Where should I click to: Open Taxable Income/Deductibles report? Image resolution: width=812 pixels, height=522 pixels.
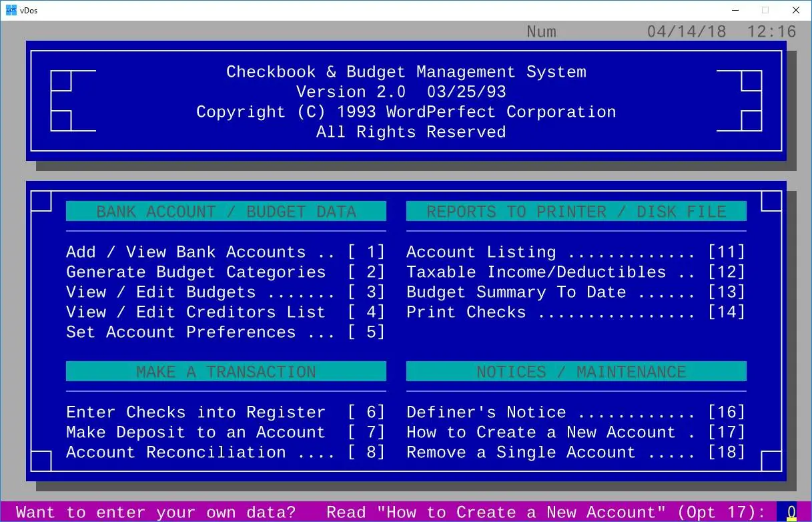coord(576,272)
